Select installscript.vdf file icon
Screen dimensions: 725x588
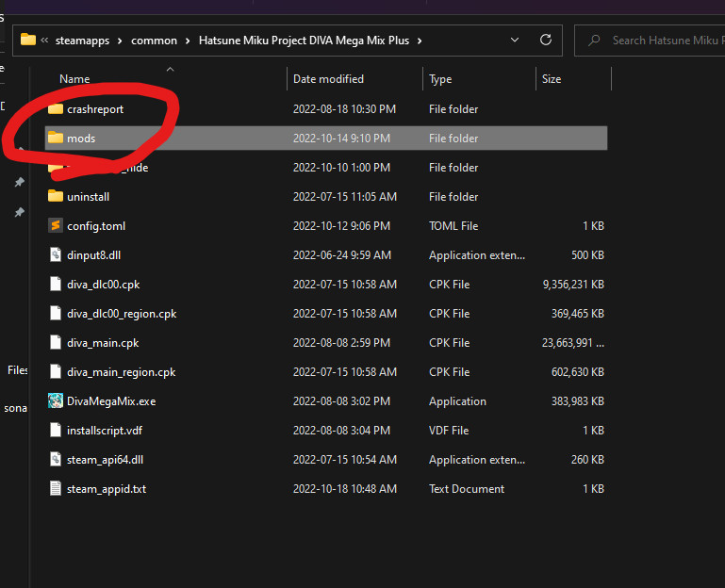click(x=56, y=430)
